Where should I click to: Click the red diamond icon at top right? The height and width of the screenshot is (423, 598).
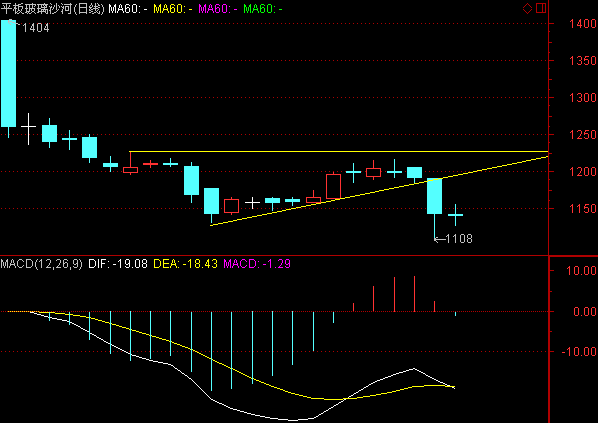(527, 8)
